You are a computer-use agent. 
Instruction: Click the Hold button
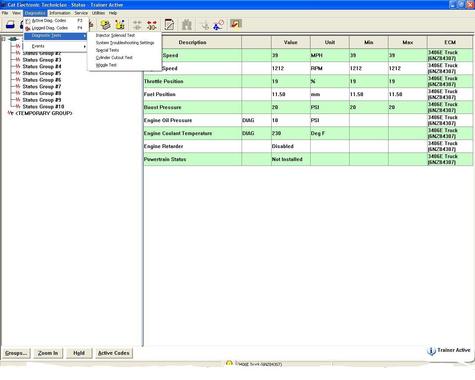coord(79,353)
